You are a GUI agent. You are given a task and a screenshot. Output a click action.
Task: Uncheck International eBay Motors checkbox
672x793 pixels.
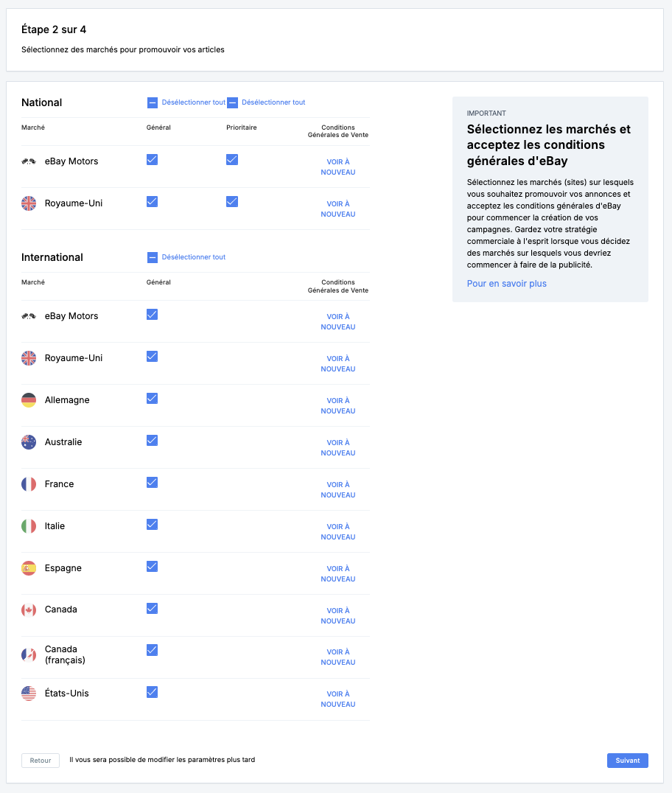pyautogui.click(x=153, y=315)
